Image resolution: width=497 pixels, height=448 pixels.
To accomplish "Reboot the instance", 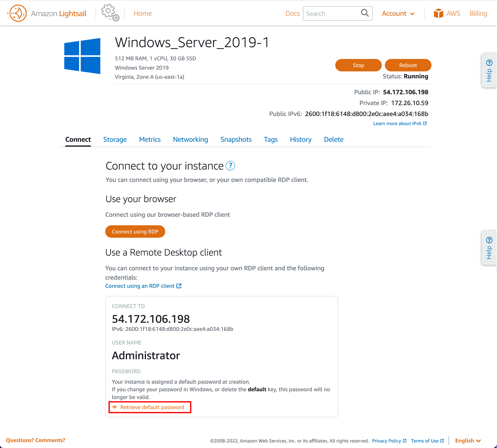I will 408,65.
